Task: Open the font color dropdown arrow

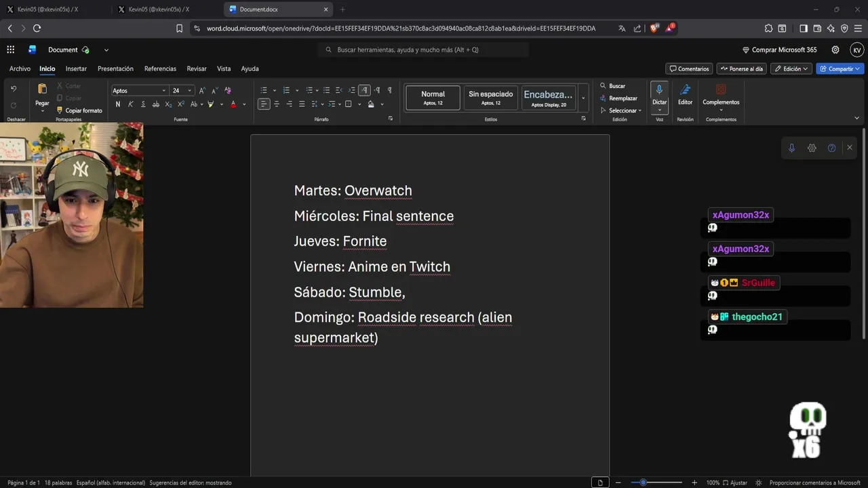Action: (x=244, y=104)
